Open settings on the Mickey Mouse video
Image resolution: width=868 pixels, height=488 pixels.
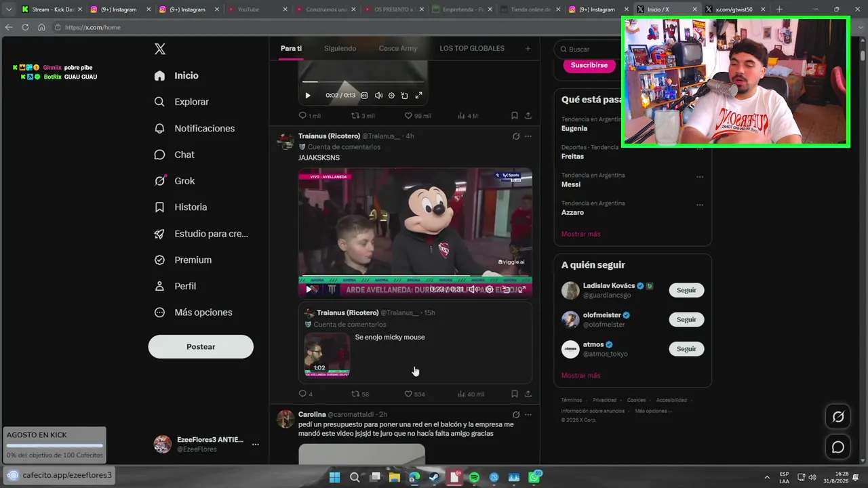coord(490,289)
